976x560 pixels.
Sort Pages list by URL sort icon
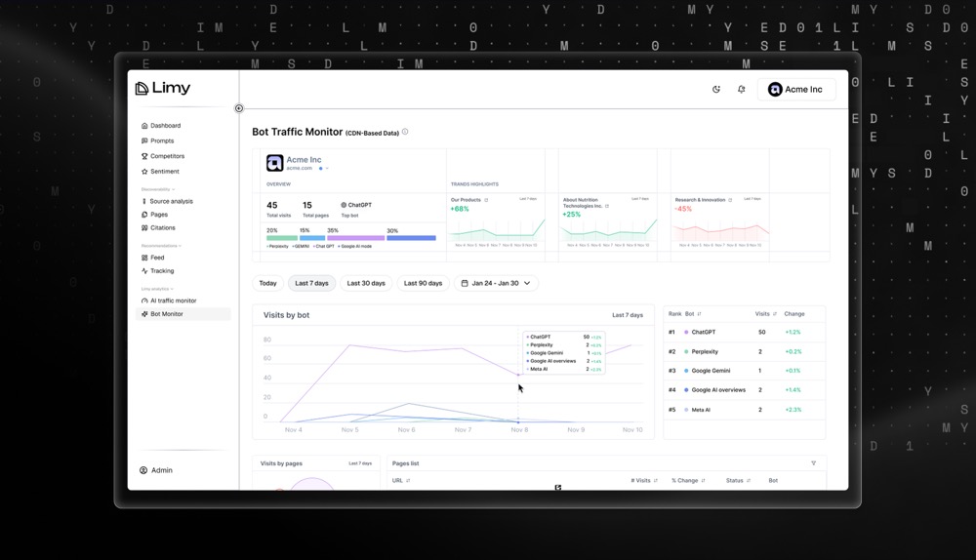[408, 481]
